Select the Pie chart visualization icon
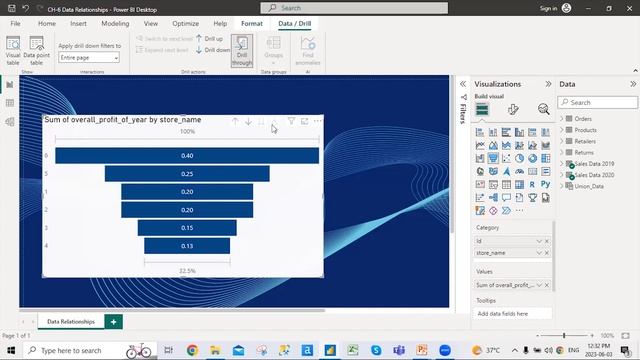The height and width of the screenshot is (360, 640). click(x=519, y=158)
